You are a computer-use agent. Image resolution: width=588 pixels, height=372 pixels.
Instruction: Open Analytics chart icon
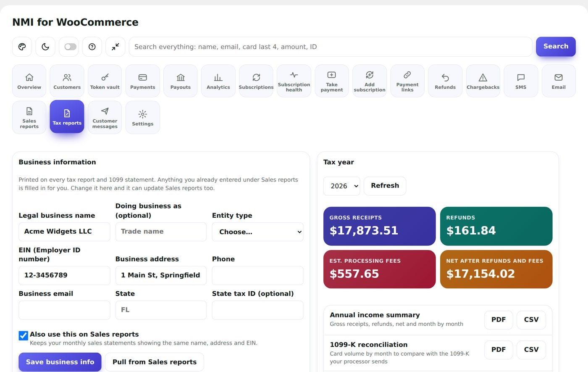218,81
